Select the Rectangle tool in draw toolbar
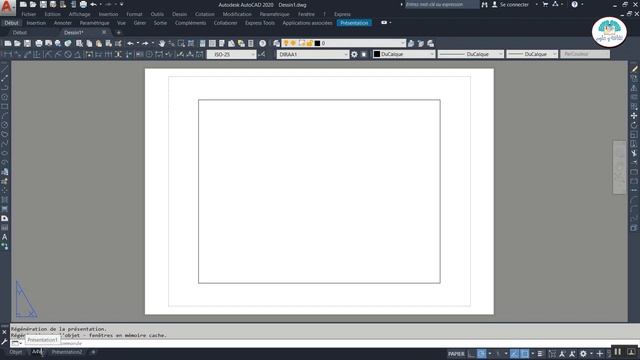 coord(4,107)
